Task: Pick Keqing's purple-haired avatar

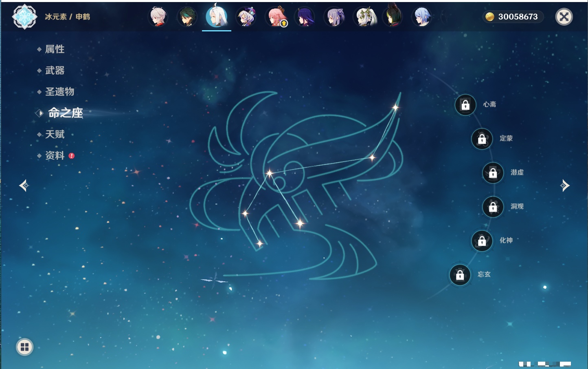Action: [x=335, y=17]
